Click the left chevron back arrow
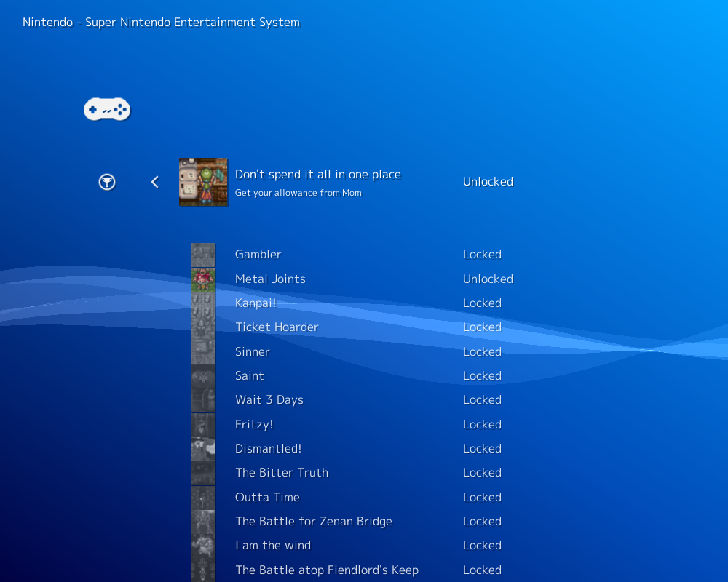 [154, 182]
